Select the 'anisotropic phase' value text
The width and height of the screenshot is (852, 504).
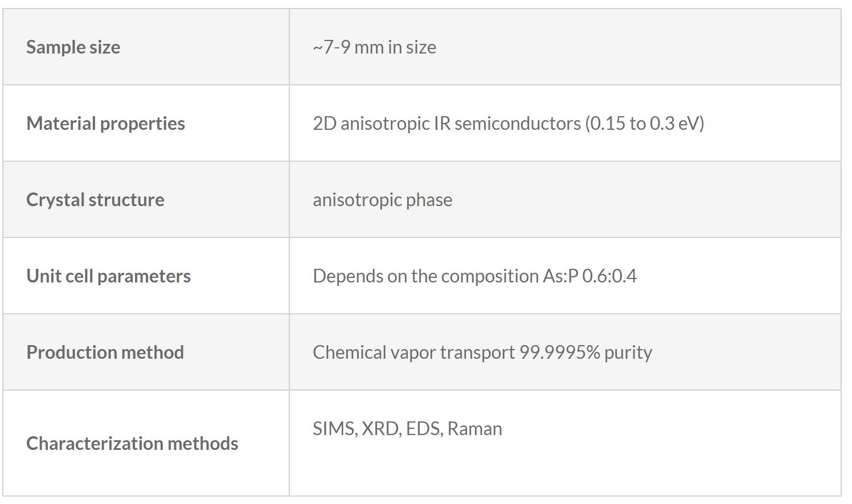pyautogui.click(x=382, y=200)
